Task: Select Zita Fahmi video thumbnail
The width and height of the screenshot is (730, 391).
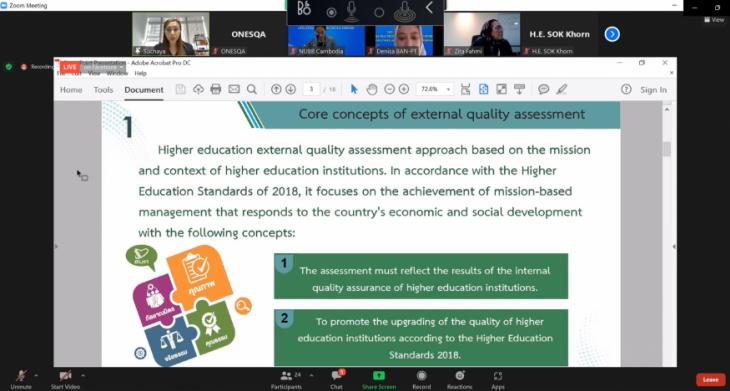Action: [x=482, y=34]
